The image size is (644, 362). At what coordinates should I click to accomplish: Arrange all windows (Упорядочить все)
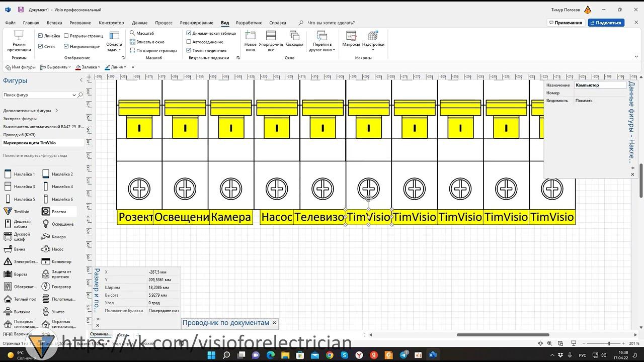tap(271, 41)
